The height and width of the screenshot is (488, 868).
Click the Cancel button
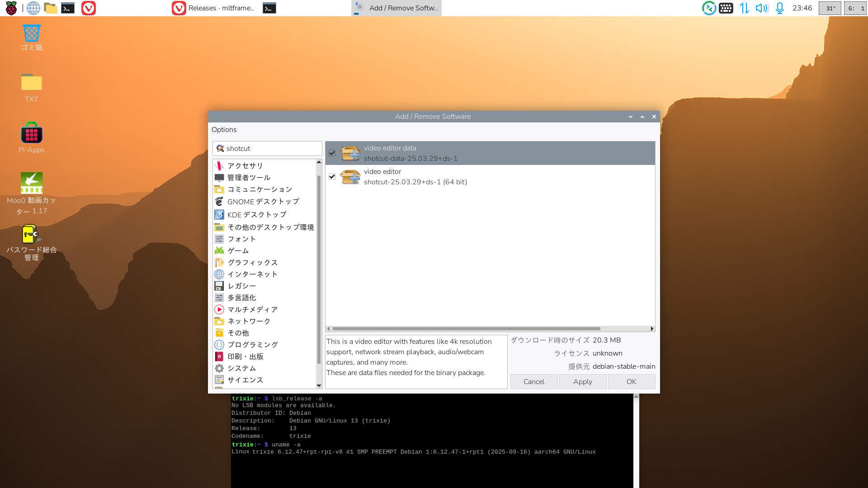[533, 382]
